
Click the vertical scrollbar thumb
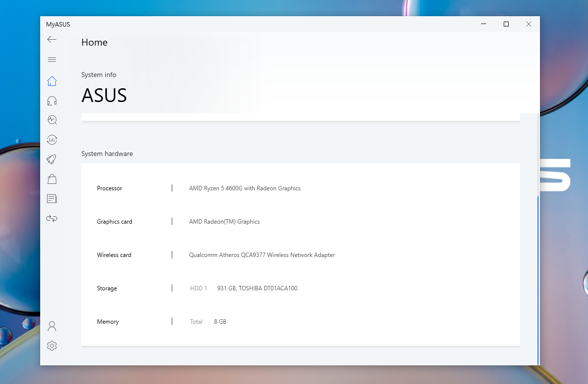(538, 281)
